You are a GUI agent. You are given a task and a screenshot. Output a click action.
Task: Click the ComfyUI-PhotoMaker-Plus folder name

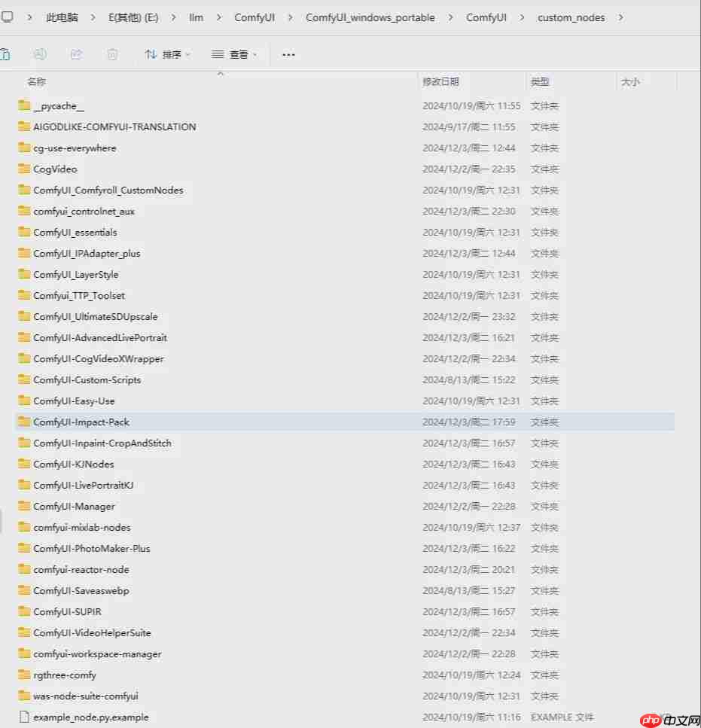pyautogui.click(x=91, y=548)
